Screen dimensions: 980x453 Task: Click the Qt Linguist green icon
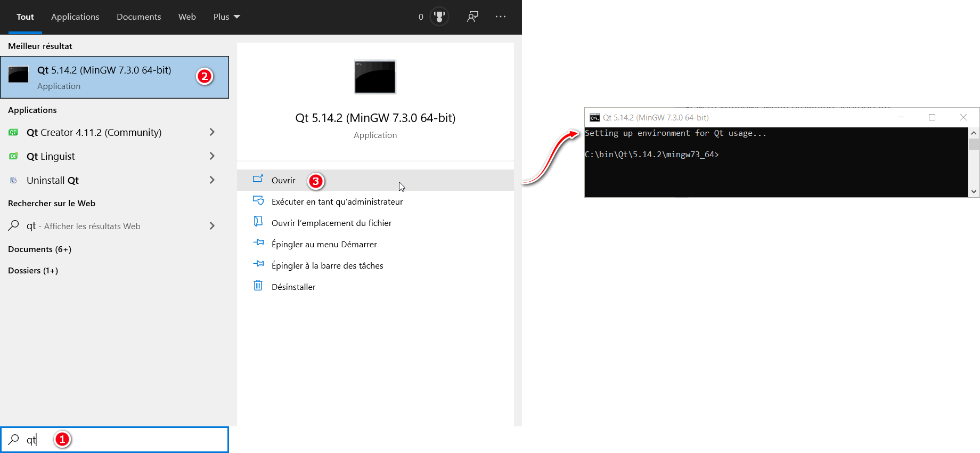pos(13,156)
